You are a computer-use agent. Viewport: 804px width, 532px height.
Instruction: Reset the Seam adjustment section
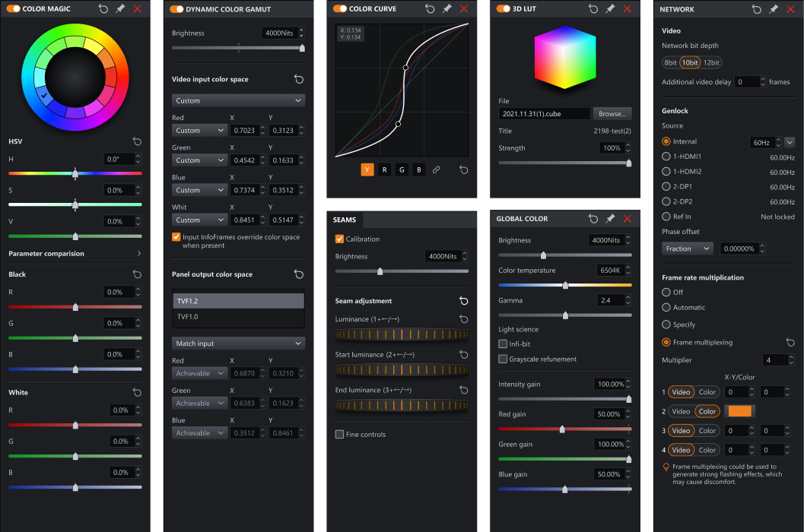tap(464, 301)
